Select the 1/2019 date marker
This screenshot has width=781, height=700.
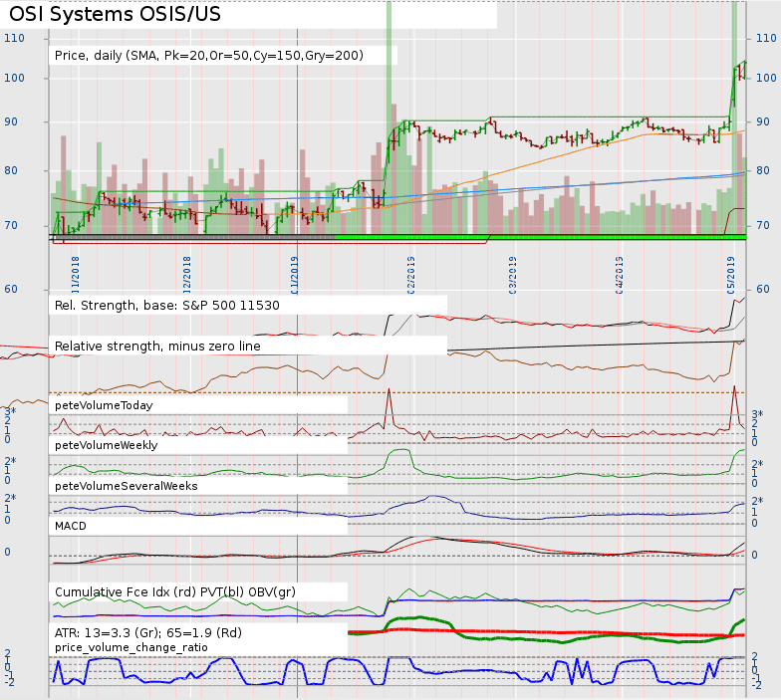[x=295, y=275]
